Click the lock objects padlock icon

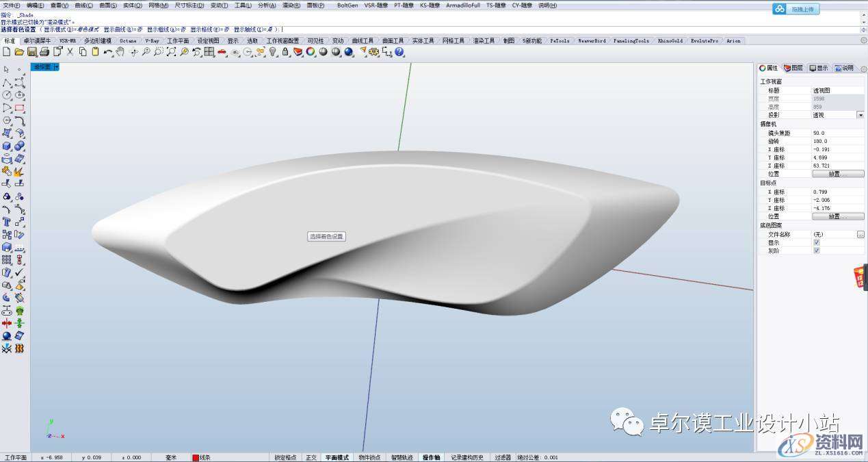pos(285,52)
